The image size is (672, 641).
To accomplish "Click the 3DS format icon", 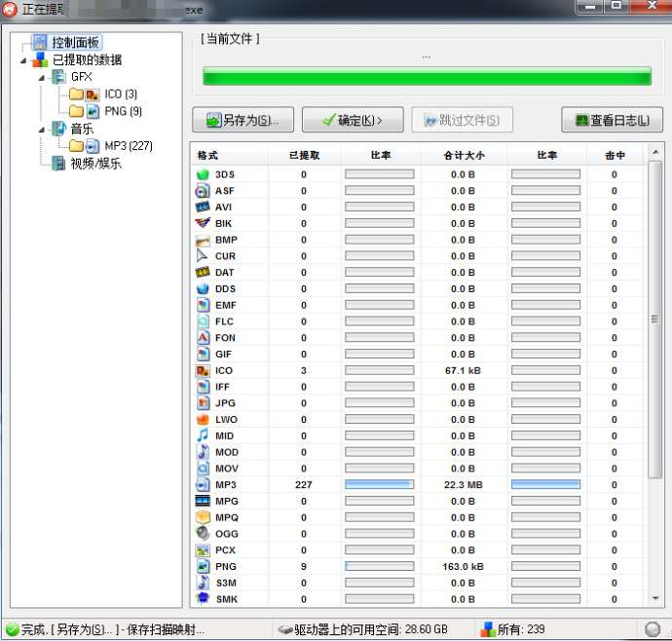I will click(x=203, y=174).
